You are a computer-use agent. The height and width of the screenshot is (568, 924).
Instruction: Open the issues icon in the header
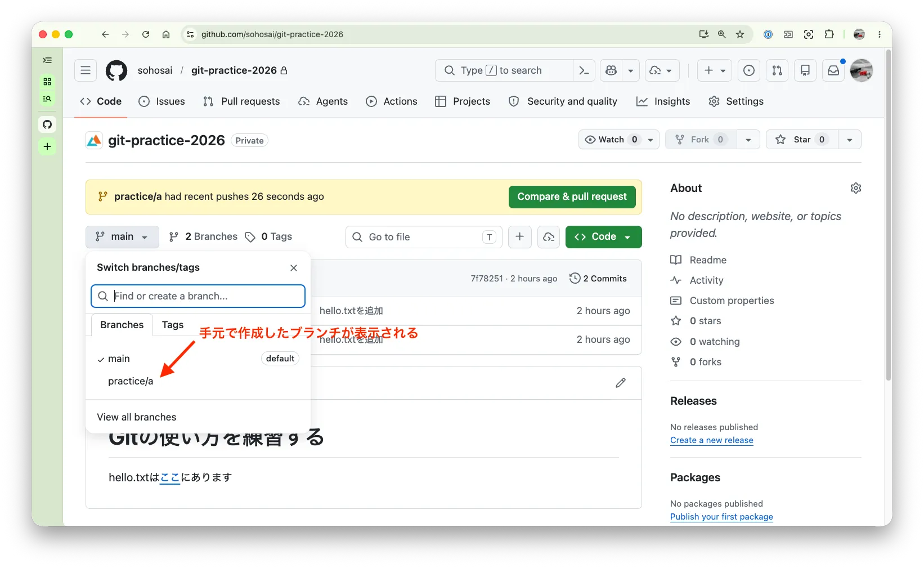pos(749,70)
